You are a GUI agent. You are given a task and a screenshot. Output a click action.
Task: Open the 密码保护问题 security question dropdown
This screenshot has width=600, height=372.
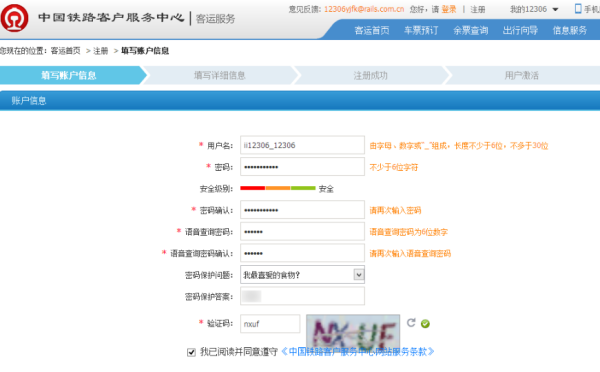click(x=302, y=274)
